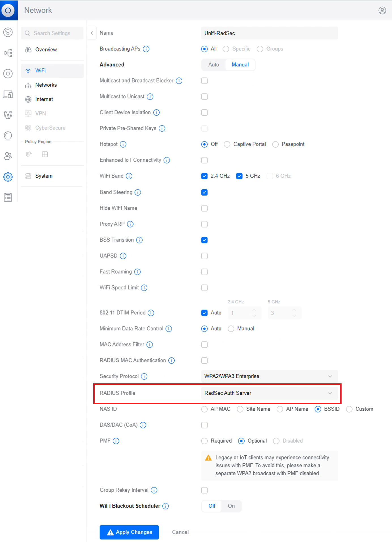Switch Advanced to the Auto tab
Viewport: 392px width, 542px height.
point(213,65)
